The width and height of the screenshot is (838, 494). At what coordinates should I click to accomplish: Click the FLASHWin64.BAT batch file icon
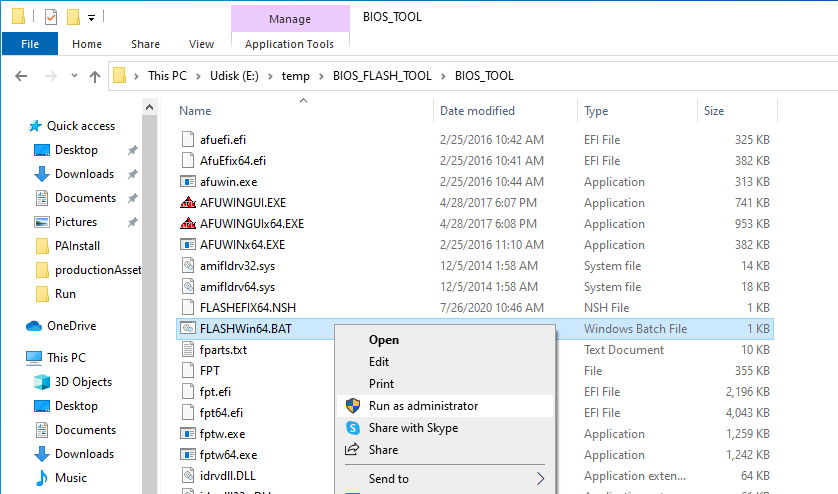pos(188,328)
